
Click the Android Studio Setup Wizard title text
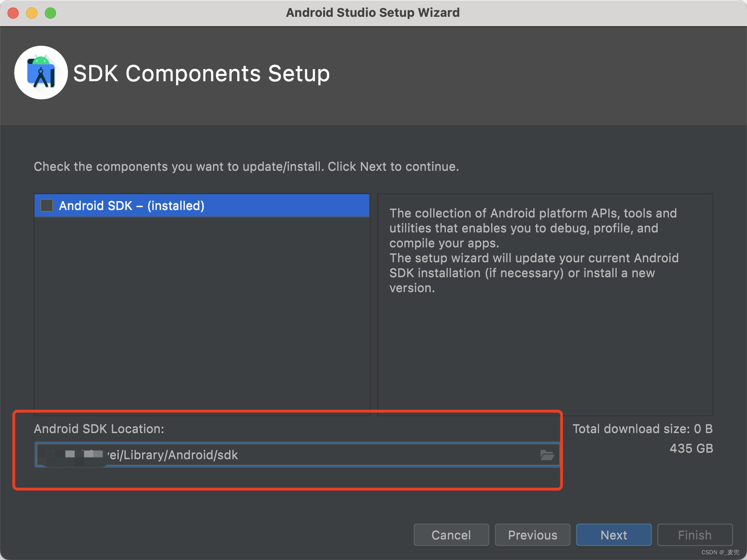[x=373, y=13]
